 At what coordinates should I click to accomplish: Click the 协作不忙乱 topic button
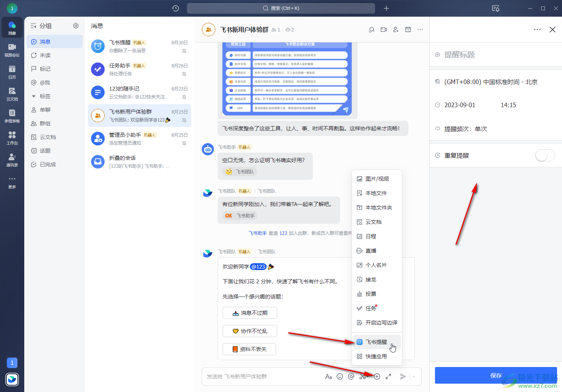click(250, 331)
